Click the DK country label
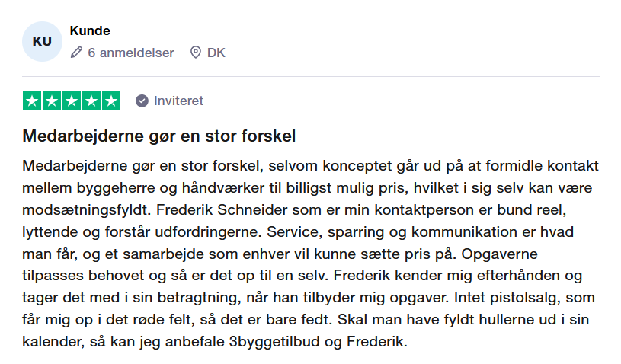The width and height of the screenshot is (621, 364). click(x=216, y=53)
